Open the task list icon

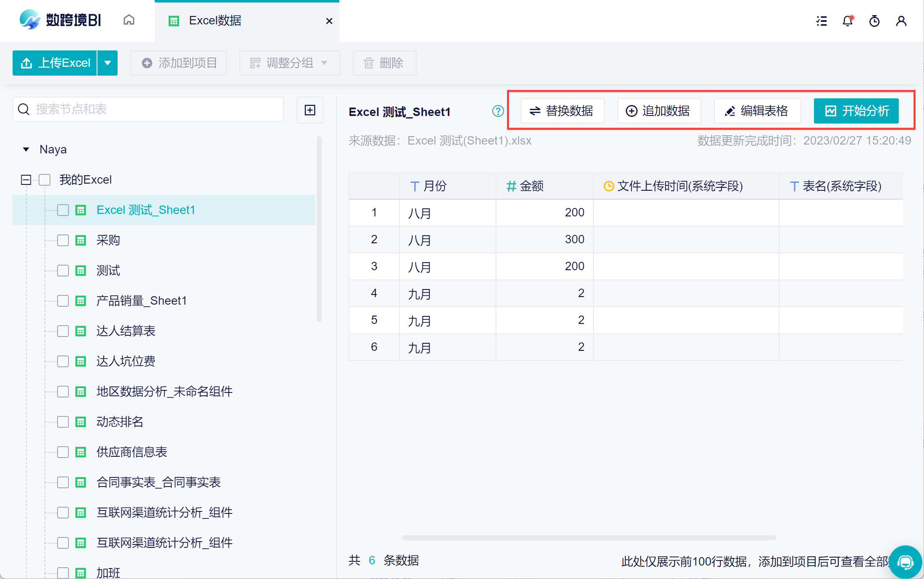(822, 21)
